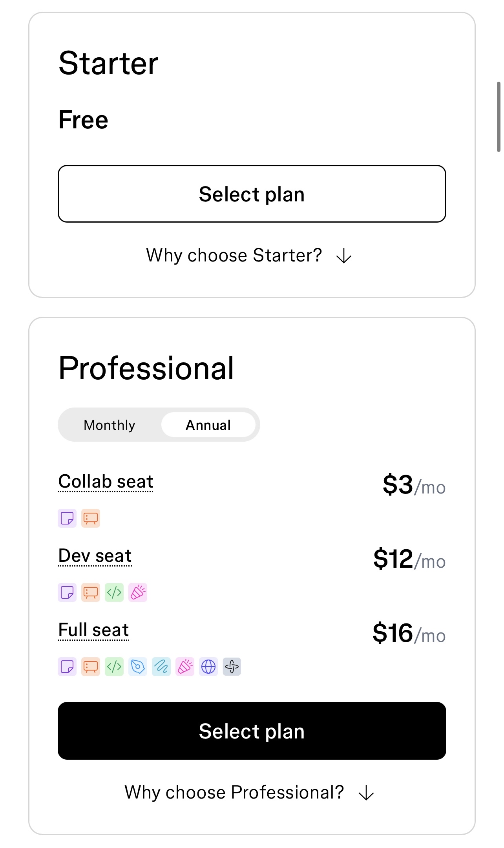Click pink party icon under Dev seat
The height and width of the screenshot is (848, 504).
138,592
